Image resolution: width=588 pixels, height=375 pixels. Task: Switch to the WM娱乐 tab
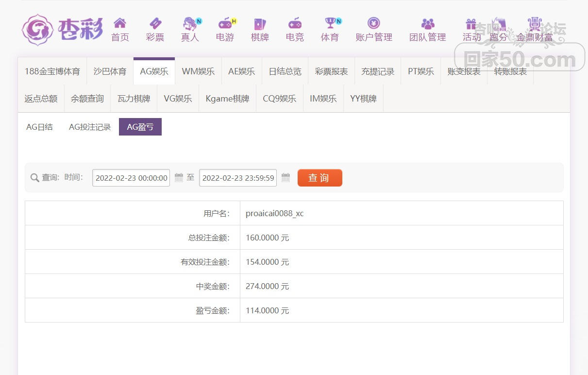[198, 71]
